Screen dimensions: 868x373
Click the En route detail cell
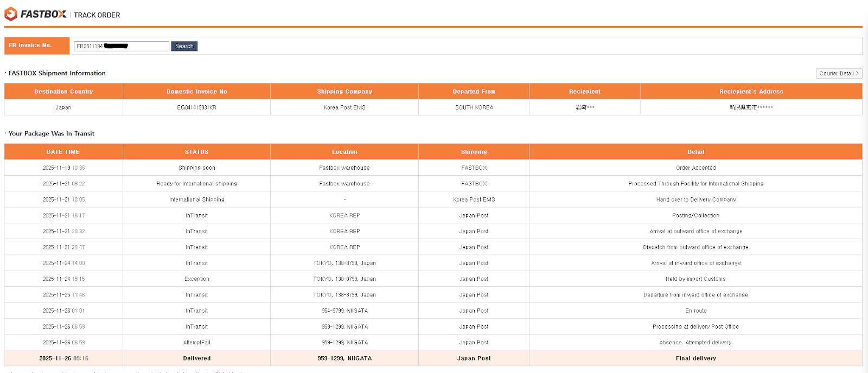(x=695, y=311)
